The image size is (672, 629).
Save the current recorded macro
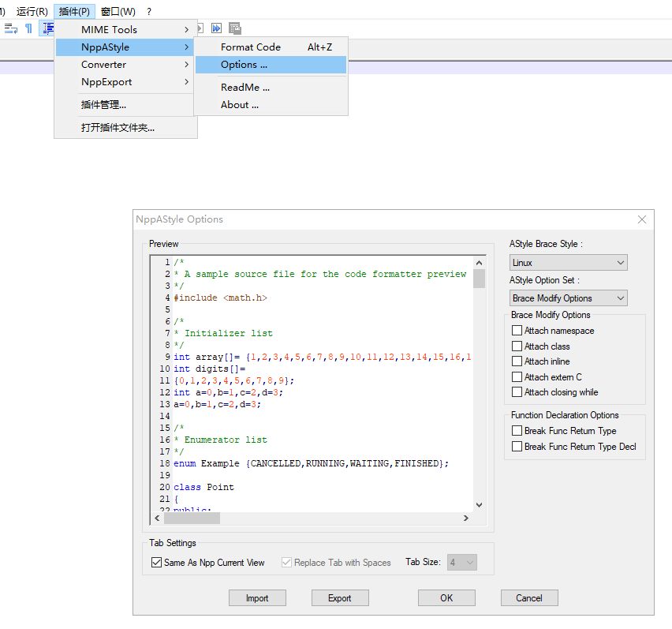pyautogui.click(x=234, y=28)
